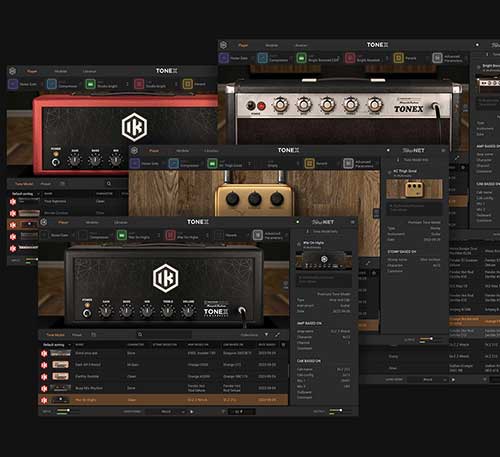Toggle the yellow Reverb block in the gold pedal window

[309, 163]
